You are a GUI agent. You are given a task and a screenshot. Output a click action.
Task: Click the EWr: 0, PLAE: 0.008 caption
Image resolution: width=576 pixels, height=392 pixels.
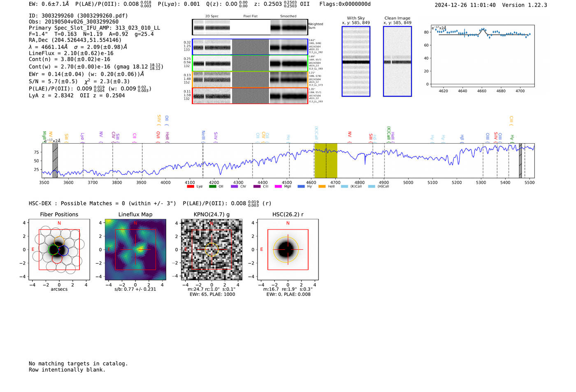(x=288, y=295)
